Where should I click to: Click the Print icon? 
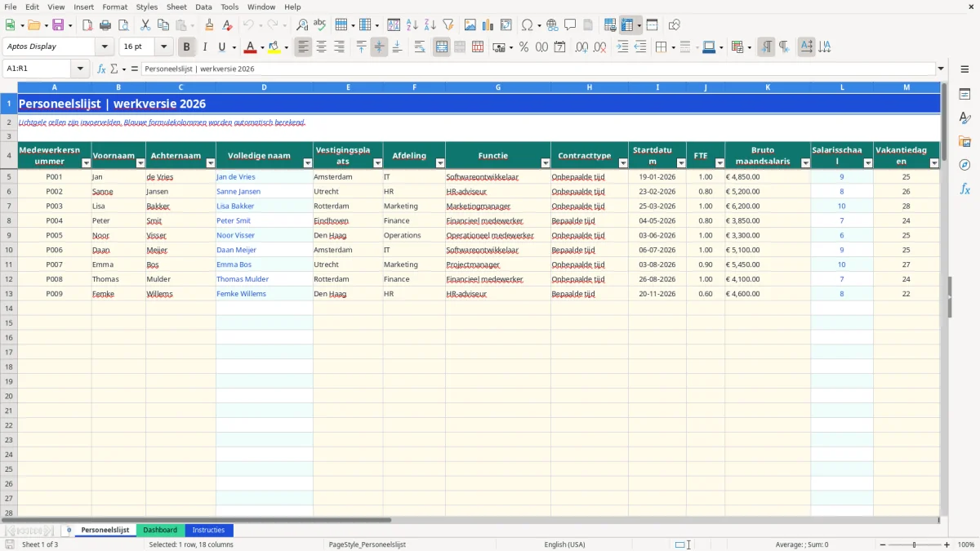[x=105, y=25]
